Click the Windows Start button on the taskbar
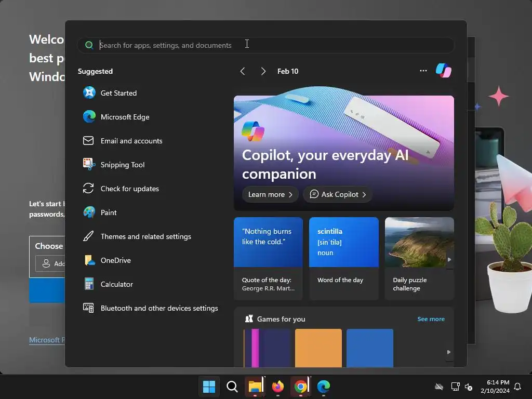The width and height of the screenshot is (532, 399). click(x=209, y=387)
